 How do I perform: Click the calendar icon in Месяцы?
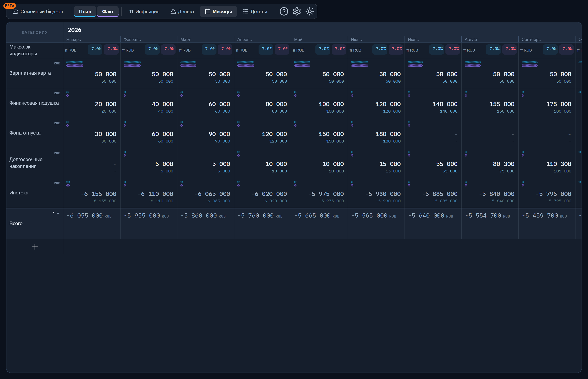208,11
